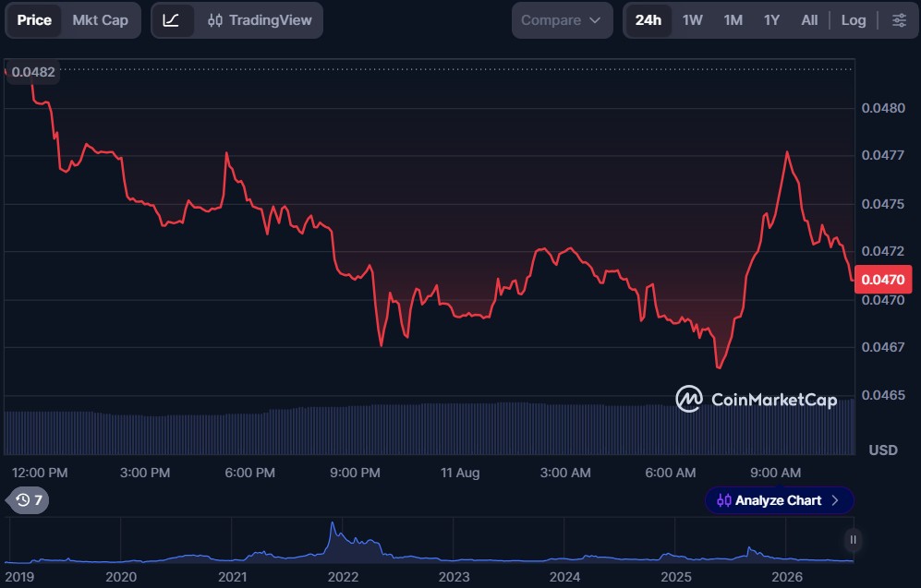Click 2025 on the history timeline
This screenshot has width=921, height=588.
676,577
